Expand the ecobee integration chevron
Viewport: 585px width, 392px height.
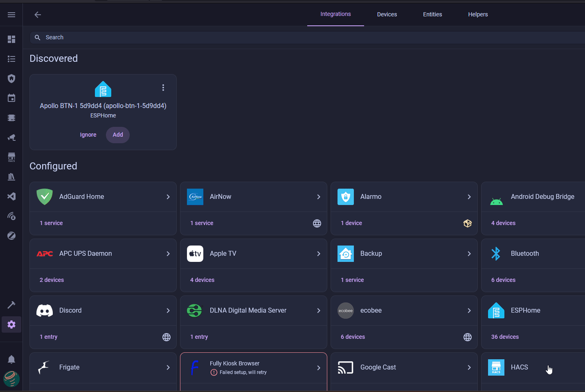coord(469,311)
